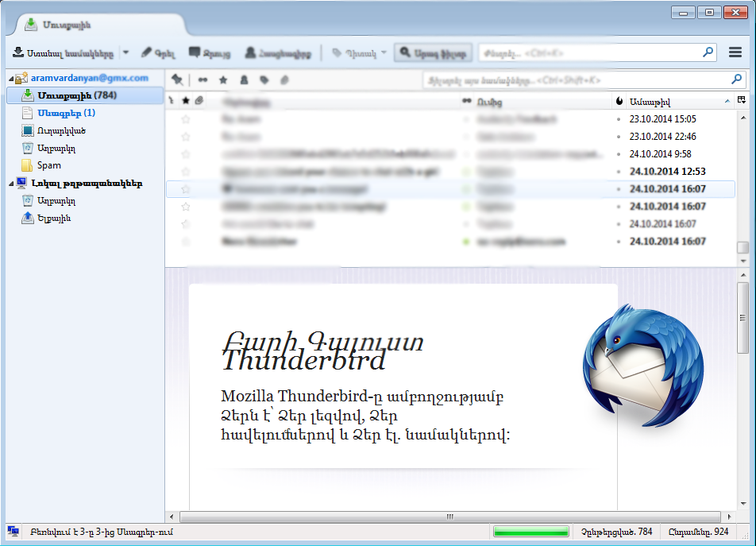The image size is (756, 546).
Task: Click the preview horizontal scrollbar thumb
Action: coord(450,517)
